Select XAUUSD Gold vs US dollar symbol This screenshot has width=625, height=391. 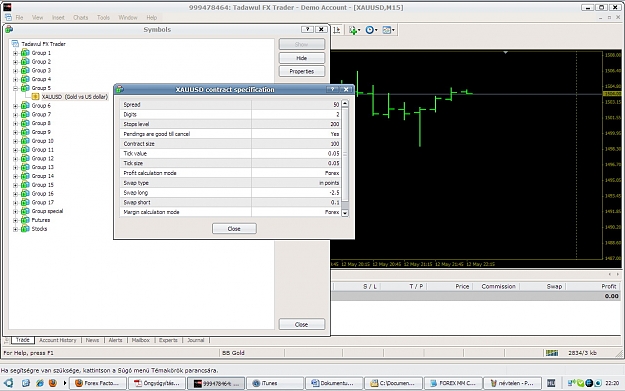pos(75,97)
